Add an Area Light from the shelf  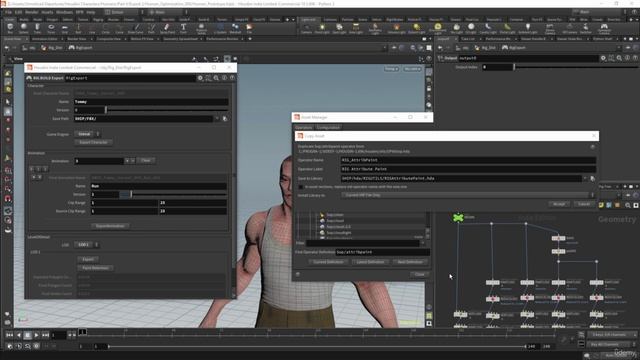click(x=356, y=28)
